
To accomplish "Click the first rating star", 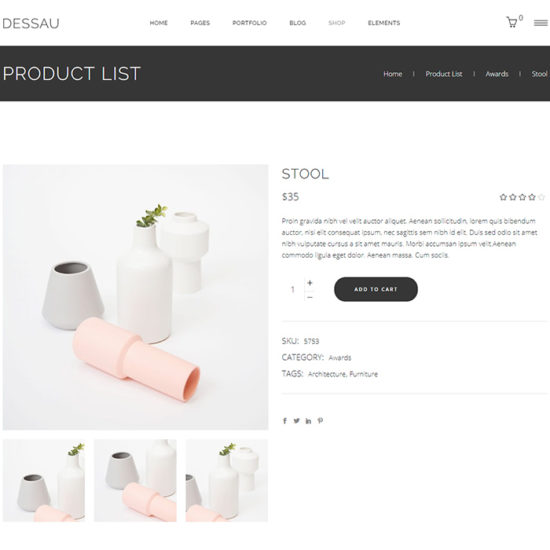I will pos(503,197).
